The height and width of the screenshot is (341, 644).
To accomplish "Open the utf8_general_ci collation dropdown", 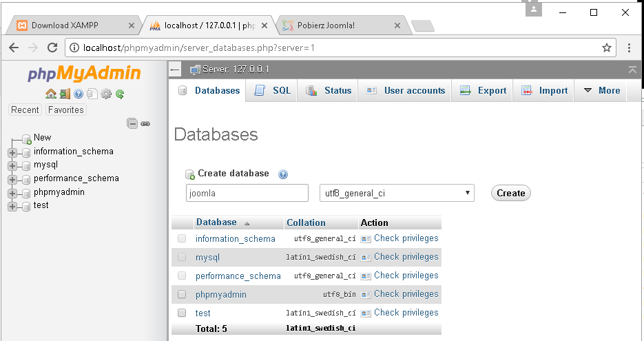I will click(397, 193).
